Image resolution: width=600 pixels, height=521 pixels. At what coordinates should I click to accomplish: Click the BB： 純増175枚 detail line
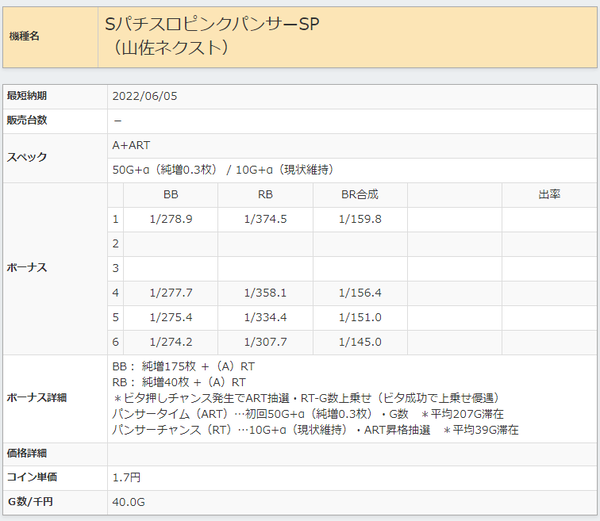tap(183, 366)
